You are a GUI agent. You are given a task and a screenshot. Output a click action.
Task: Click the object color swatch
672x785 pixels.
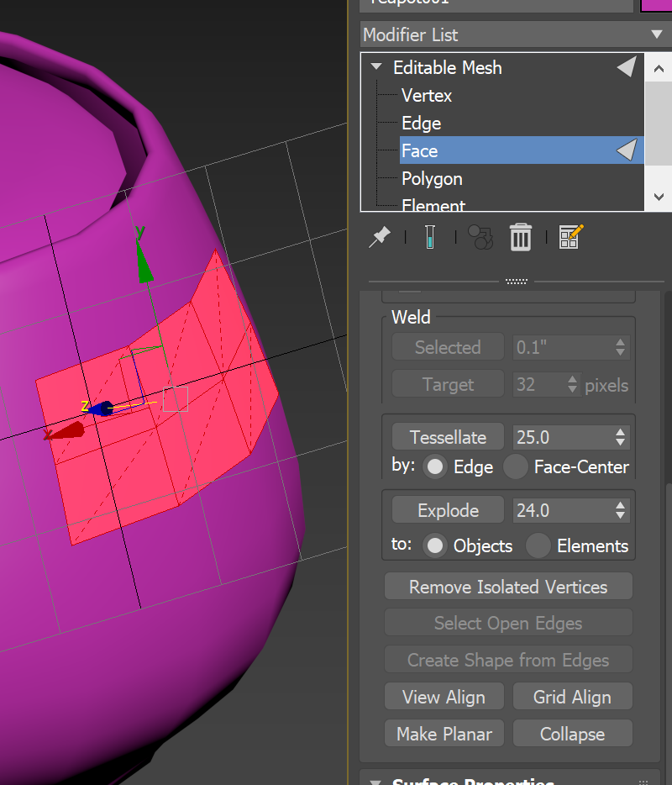657,5
